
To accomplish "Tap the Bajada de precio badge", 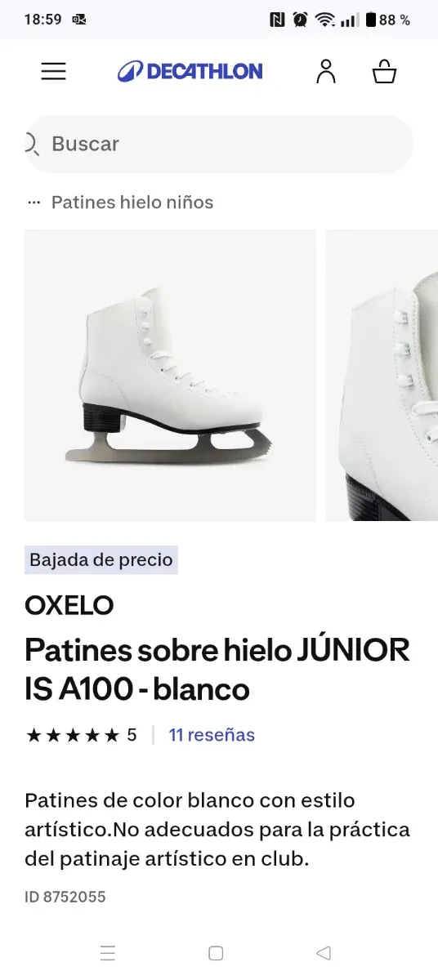I will pyautogui.click(x=101, y=560).
